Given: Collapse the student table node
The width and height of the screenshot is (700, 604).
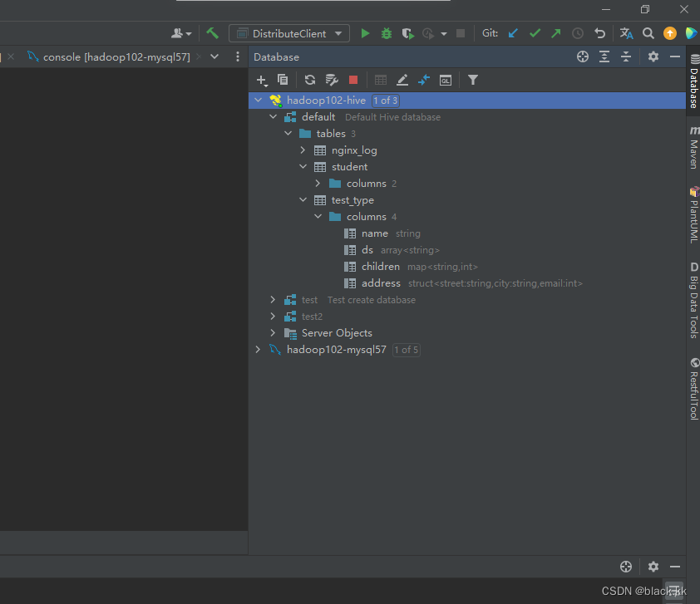Looking at the screenshot, I should coord(303,167).
